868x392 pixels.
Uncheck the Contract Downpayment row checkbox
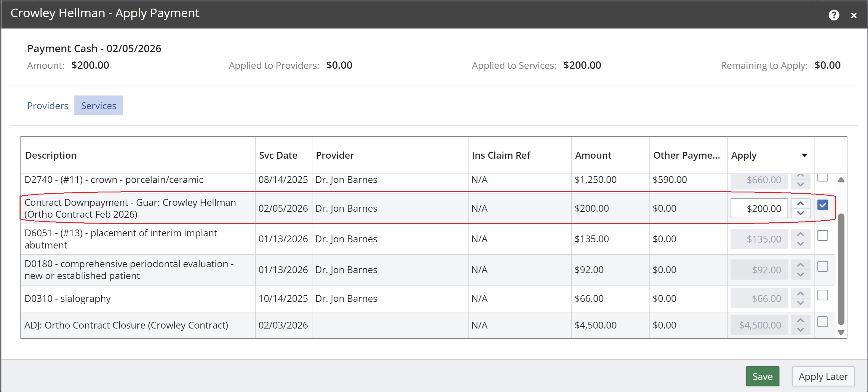823,205
